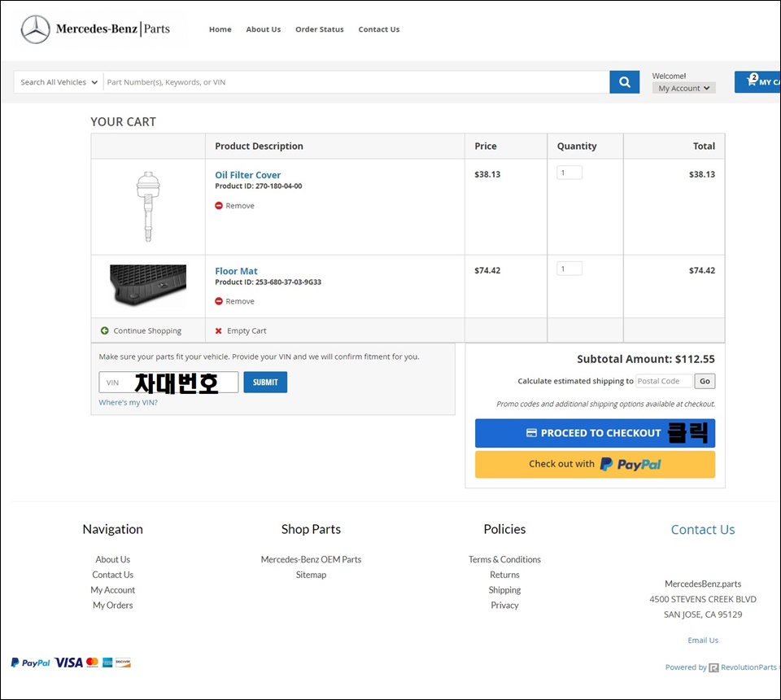
Task: Open the Where's my VIN? link
Action: click(128, 403)
